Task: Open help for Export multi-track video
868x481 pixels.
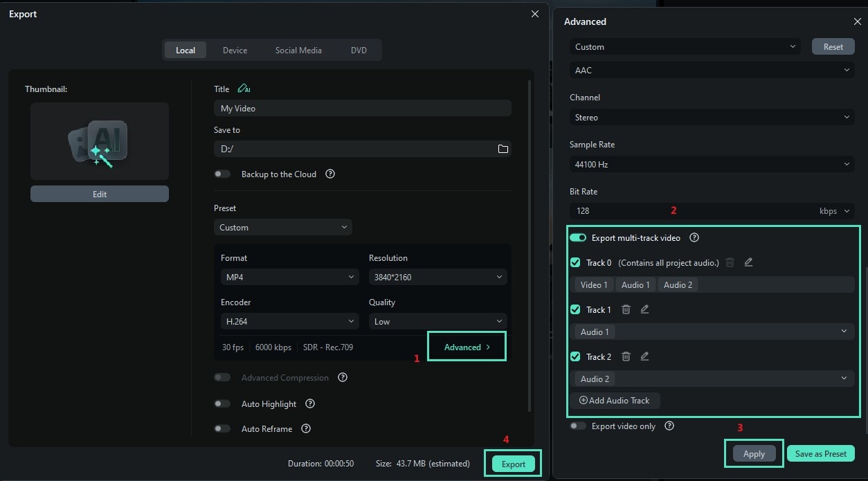Action: point(694,237)
